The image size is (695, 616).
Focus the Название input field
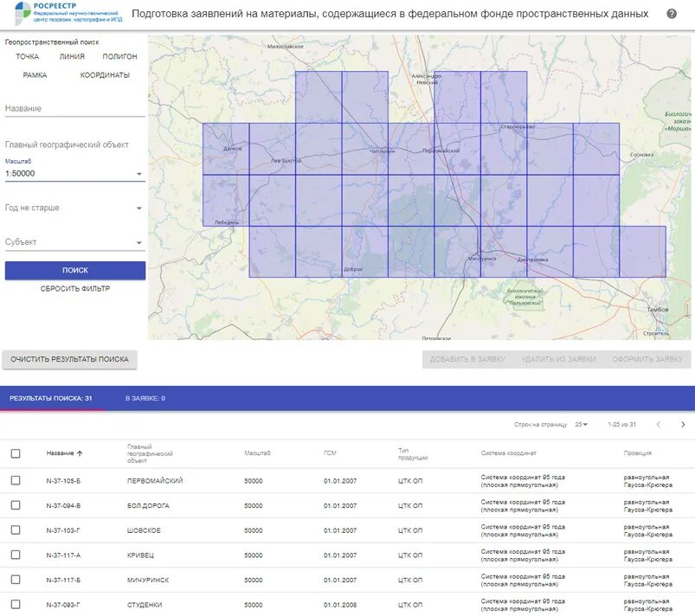pos(75,108)
